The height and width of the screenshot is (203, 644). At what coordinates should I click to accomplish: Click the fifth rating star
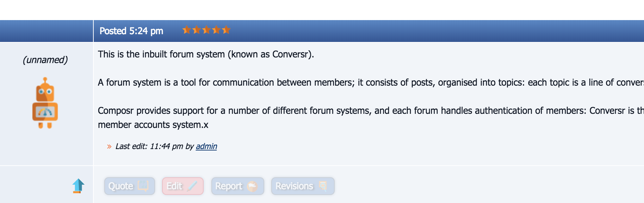click(226, 30)
